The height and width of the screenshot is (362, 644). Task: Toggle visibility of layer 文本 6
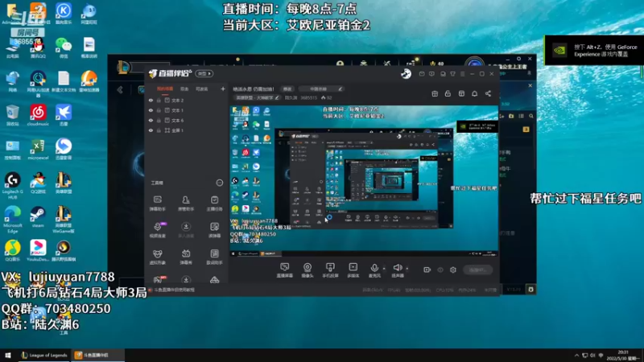click(151, 120)
